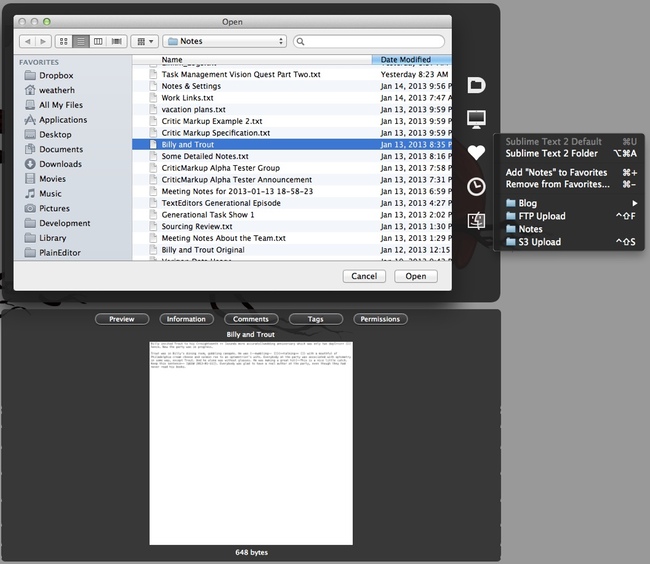Open the arrange items dropdown

point(145,41)
